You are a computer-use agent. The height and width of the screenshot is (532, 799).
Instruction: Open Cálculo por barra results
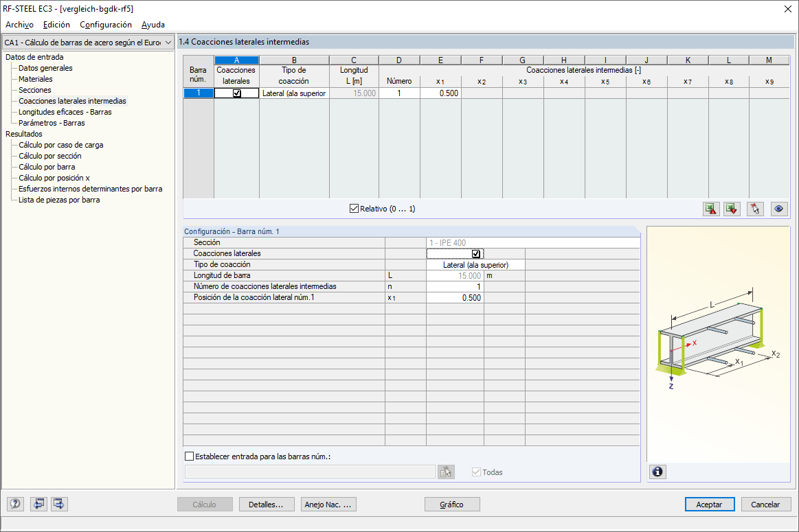tap(47, 167)
